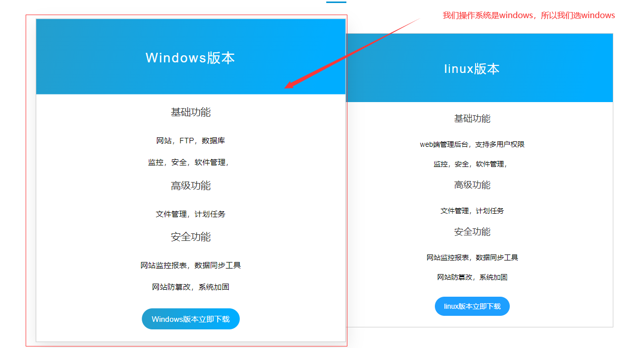The width and height of the screenshot is (644, 348).
Task: Click 高级功能 heading in the Windows card
Action: pyautogui.click(x=191, y=186)
